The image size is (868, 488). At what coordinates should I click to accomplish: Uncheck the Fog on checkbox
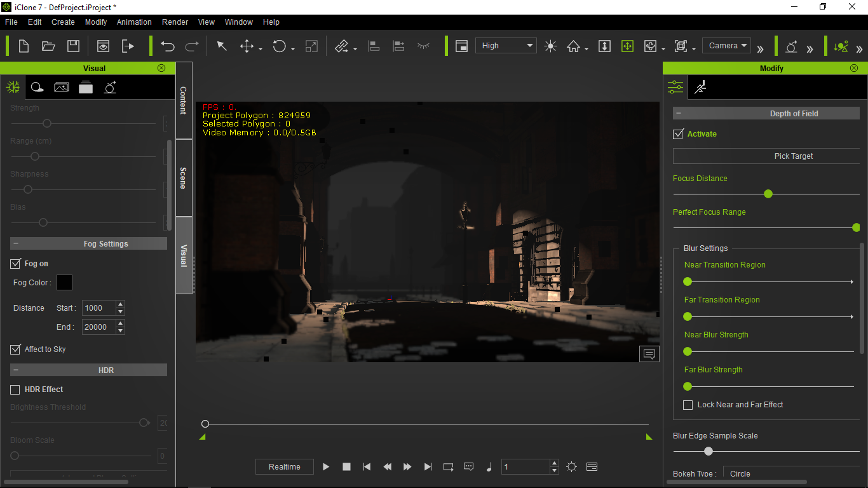15,264
